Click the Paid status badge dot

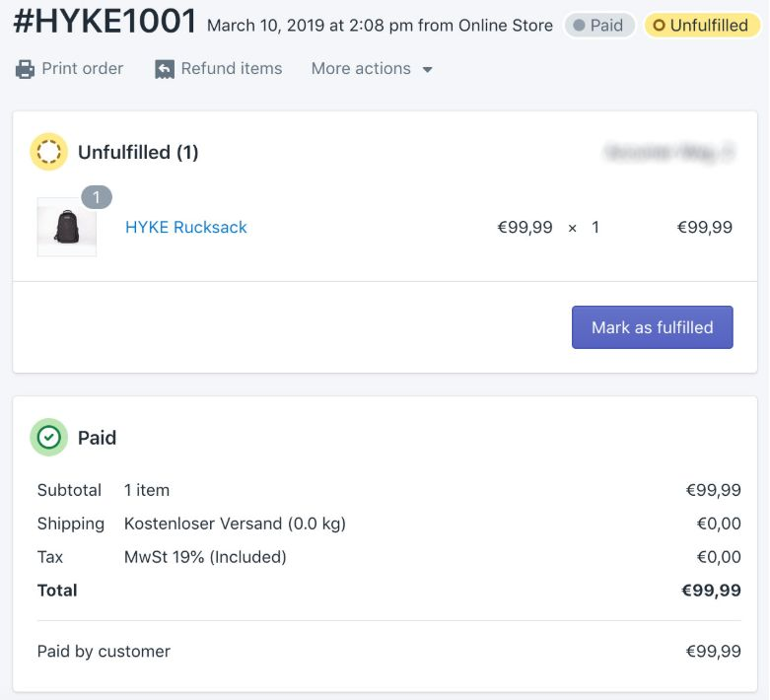tap(580, 25)
